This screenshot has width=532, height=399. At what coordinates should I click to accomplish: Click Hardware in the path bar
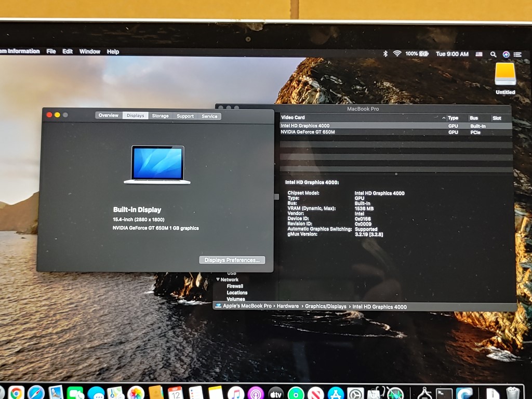click(x=288, y=306)
